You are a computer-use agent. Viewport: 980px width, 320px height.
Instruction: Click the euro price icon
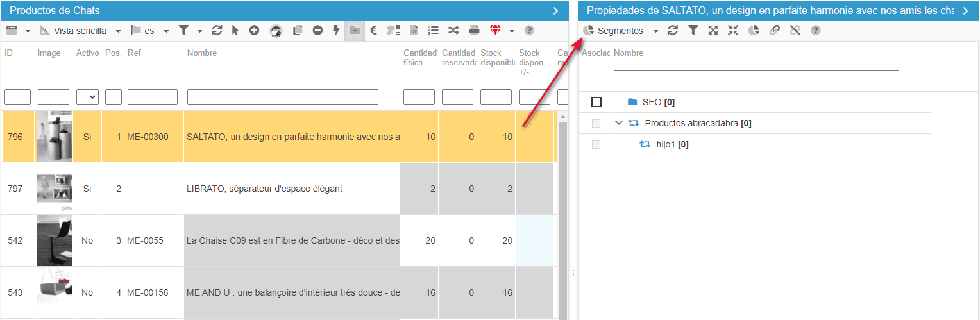[373, 30]
